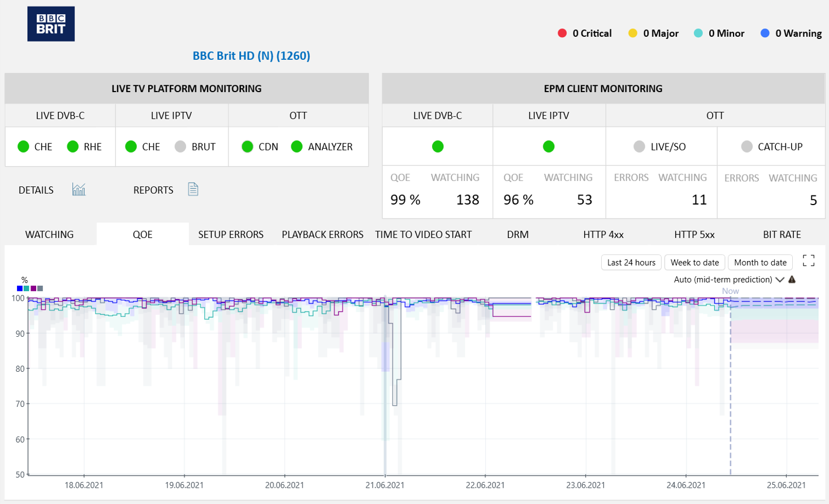The height and width of the screenshot is (504, 829).
Task: Click the DVB-C QOE value 99 %
Action: coord(405,200)
